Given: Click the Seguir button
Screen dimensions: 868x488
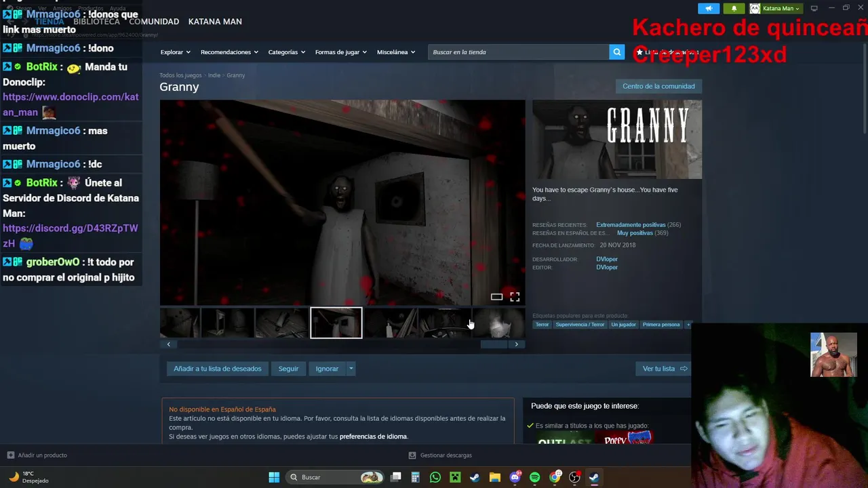Looking at the screenshot, I should [288, 369].
